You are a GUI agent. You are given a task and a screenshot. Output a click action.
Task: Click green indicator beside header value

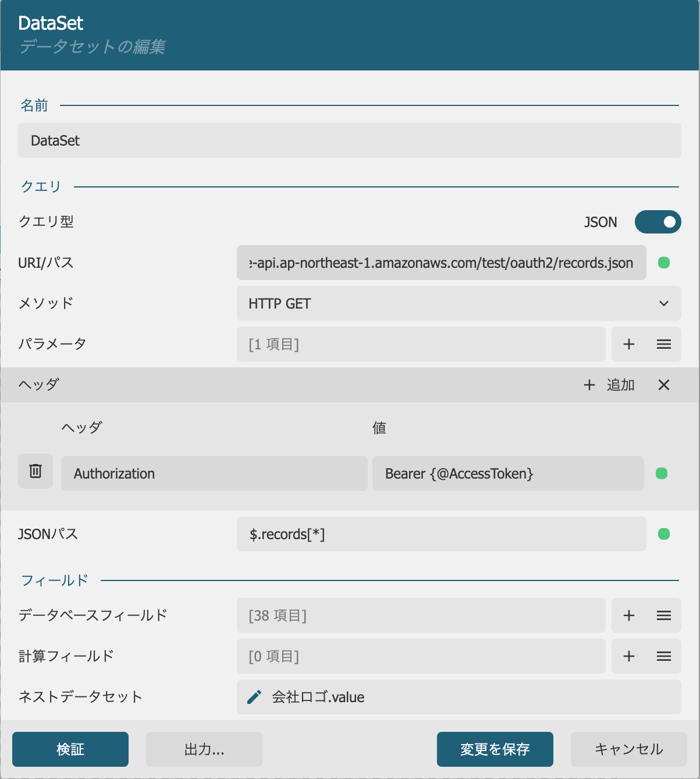pos(662,473)
